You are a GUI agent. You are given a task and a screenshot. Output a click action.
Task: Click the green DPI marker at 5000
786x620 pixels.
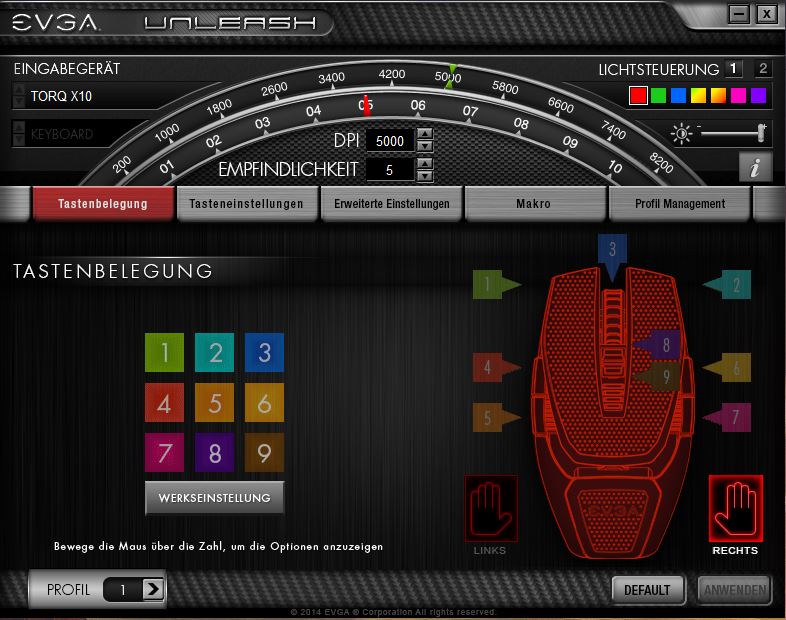(x=451, y=77)
